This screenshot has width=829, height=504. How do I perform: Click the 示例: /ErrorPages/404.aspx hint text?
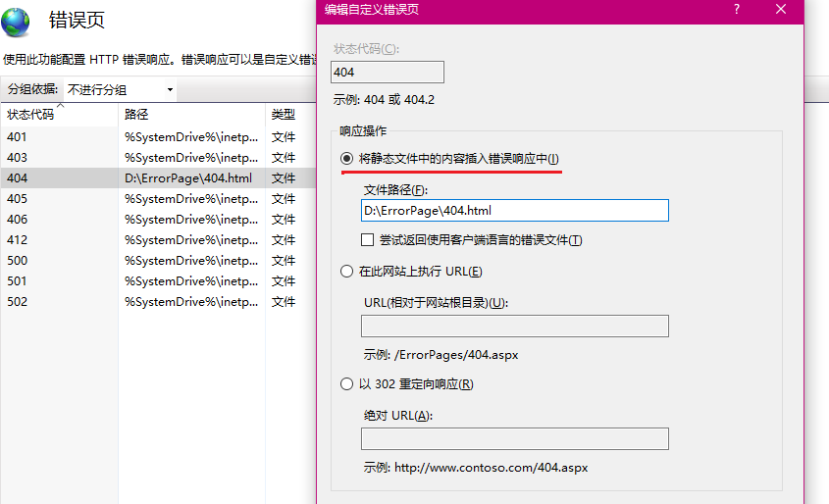(440, 355)
